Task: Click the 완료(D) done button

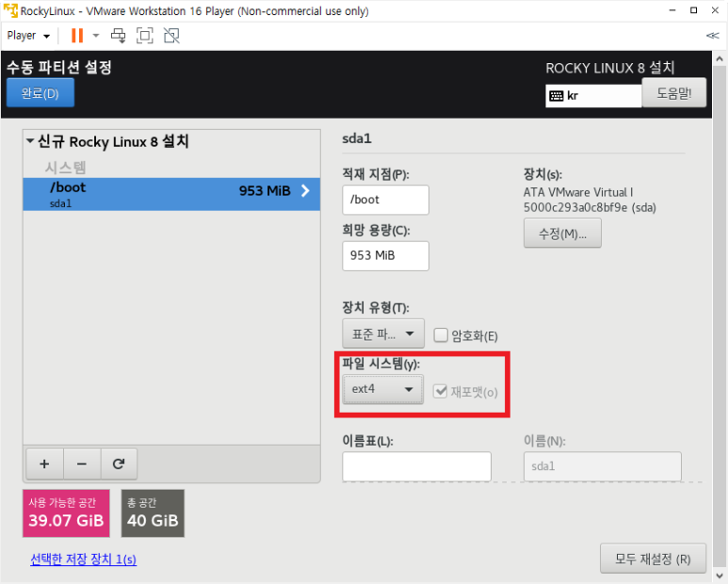Action: click(40, 93)
